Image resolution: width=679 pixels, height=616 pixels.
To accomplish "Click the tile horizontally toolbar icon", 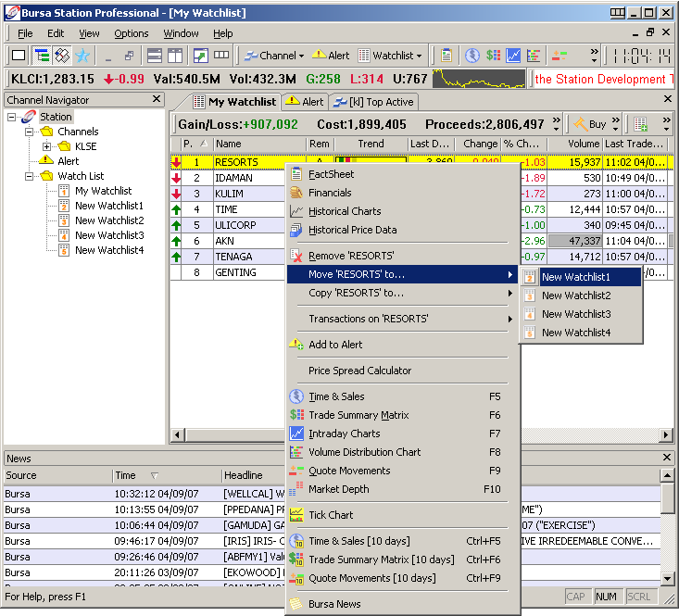I will click(155, 56).
